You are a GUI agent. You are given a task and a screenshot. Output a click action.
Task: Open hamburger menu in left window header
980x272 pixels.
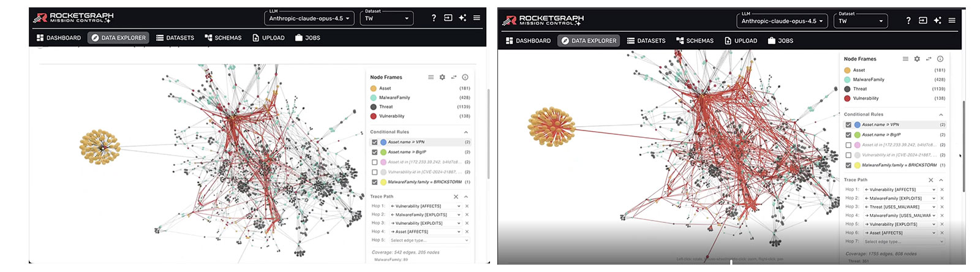pyautogui.click(x=477, y=18)
